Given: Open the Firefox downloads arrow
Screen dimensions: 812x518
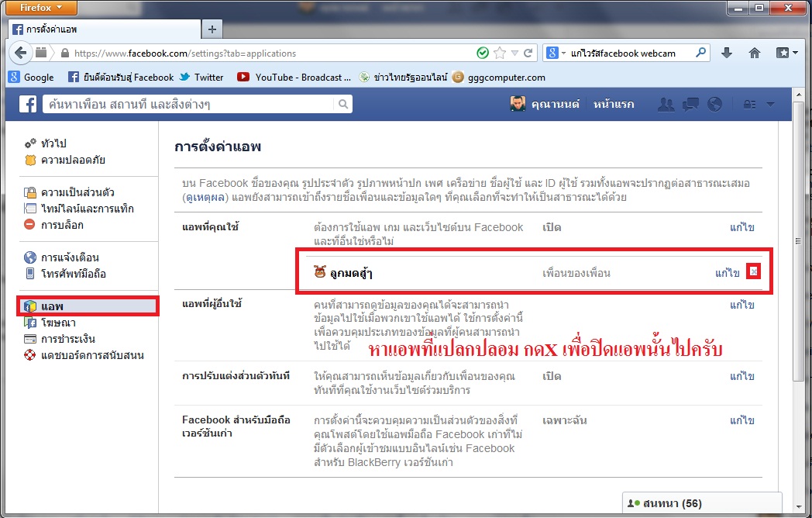Looking at the screenshot, I should point(727,53).
